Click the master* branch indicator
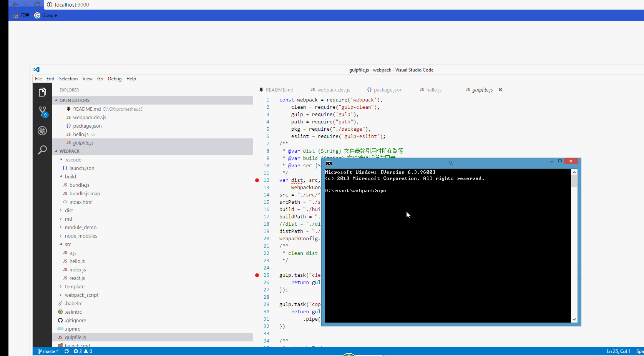Screen dimensions: 644x356 tap(48, 351)
